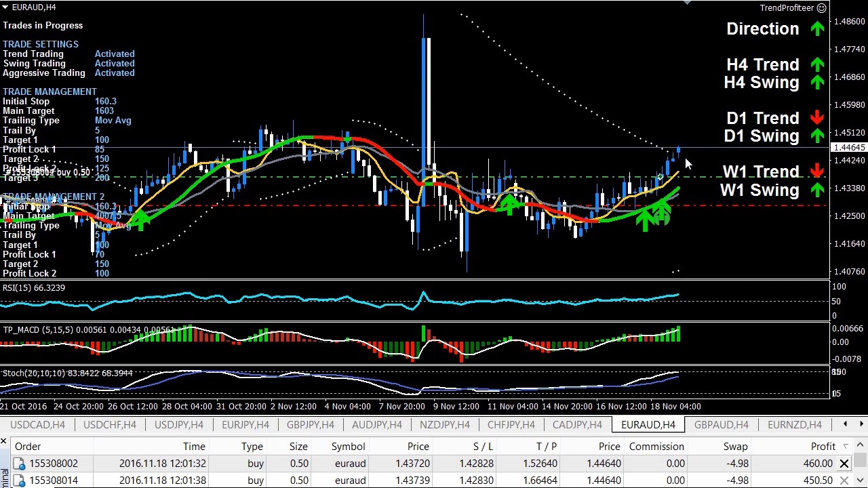Image resolution: width=868 pixels, height=488 pixels.
Task: Open the EURJPY,H4 chart tab
Action: (245, 425)
